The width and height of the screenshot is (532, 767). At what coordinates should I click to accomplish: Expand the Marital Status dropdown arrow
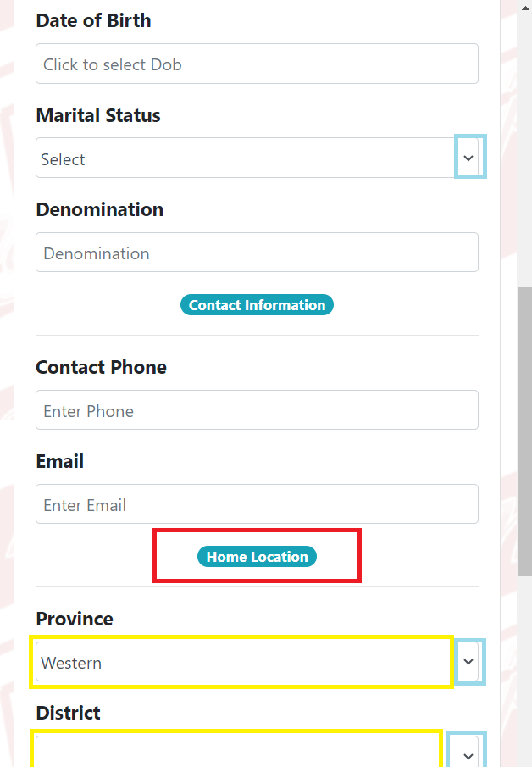(x=469, y=158)
